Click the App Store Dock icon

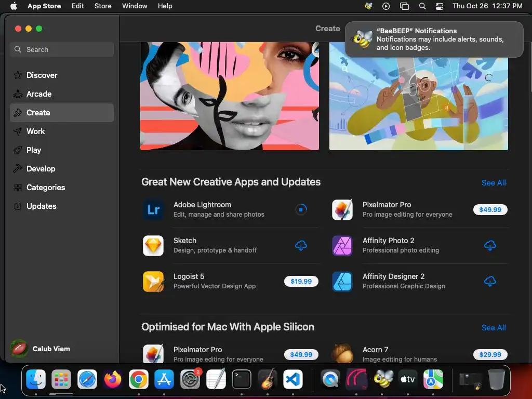coord(164,379)
